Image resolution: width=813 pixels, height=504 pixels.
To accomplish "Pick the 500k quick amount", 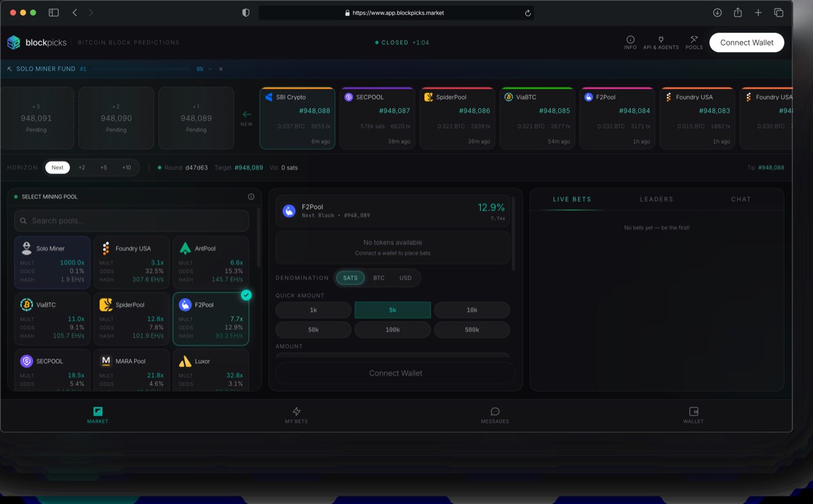I will 472,330.
